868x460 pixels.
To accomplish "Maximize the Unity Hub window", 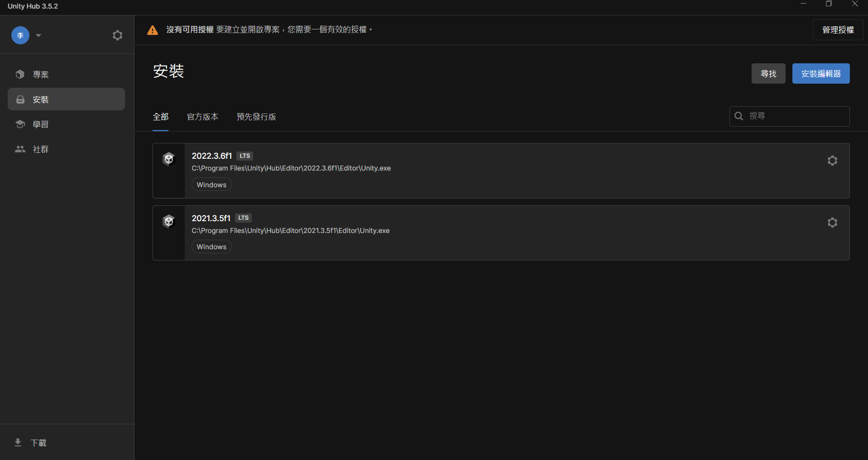I will 829,4.
